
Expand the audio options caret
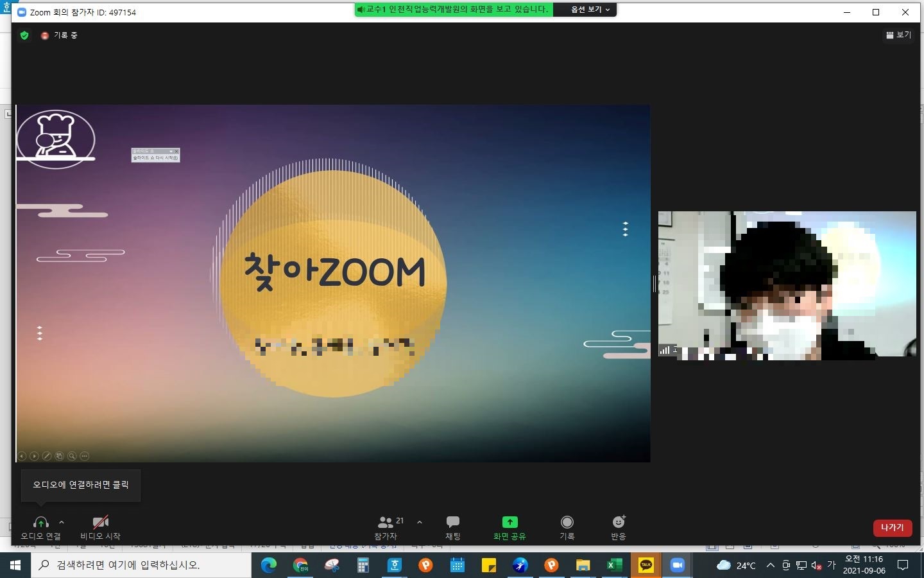[62, 522]
